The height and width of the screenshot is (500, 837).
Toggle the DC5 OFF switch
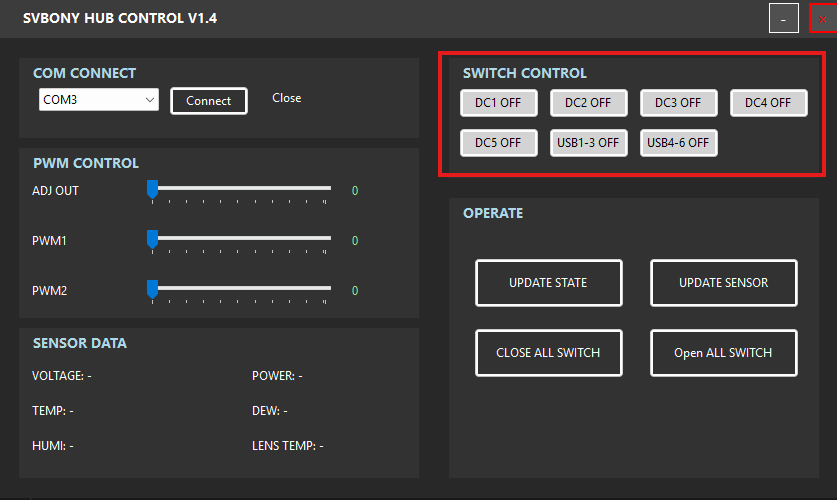click(x=499, y=142)
